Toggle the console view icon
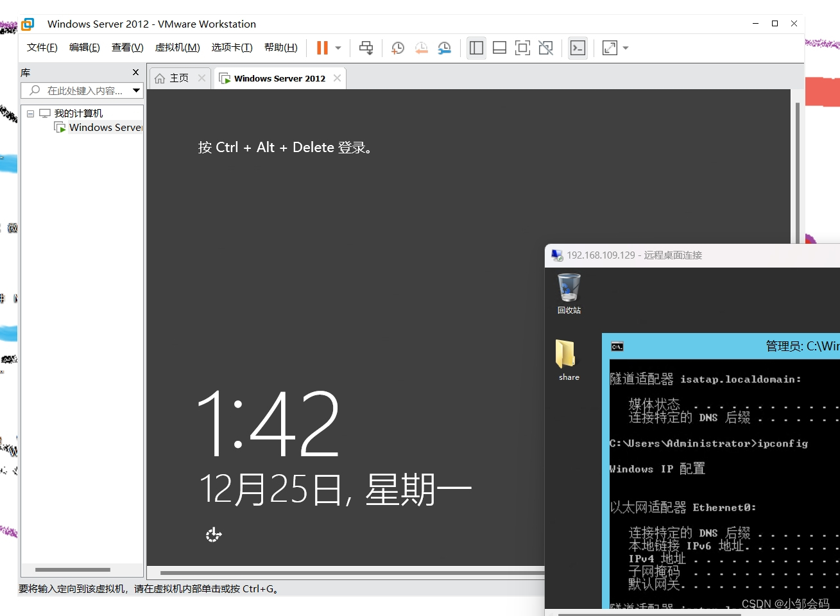 [578, 47]
